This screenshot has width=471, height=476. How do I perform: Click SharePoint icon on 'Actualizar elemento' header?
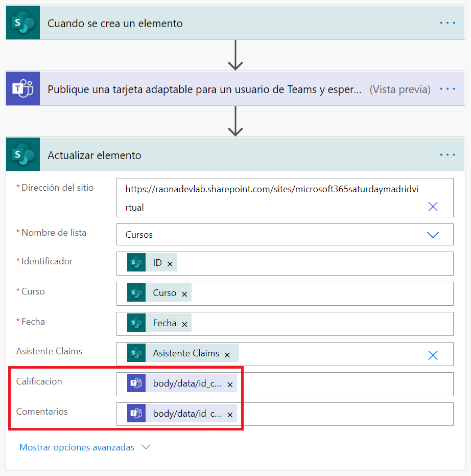23,155
